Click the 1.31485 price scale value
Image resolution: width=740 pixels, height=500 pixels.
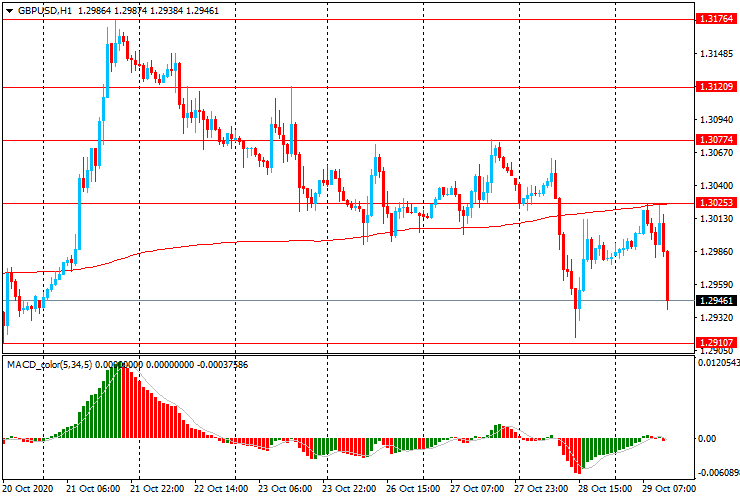tap(716, 54)
